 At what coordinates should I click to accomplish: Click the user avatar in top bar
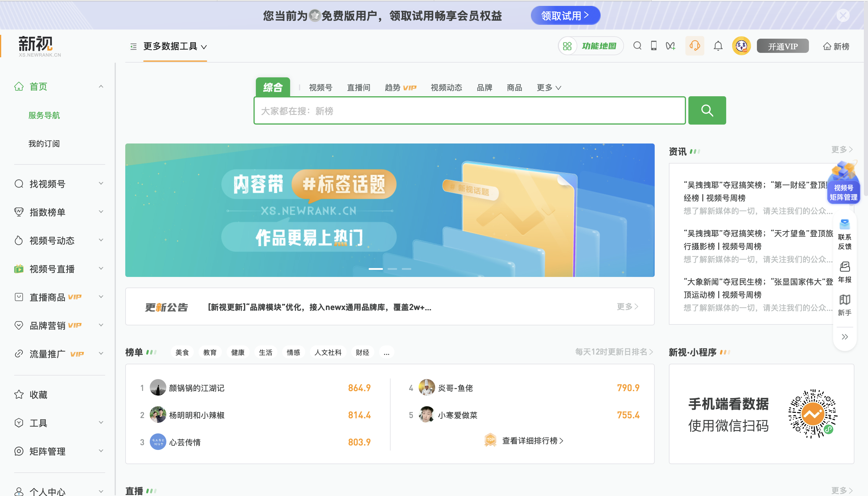click(x=742, y=46)
